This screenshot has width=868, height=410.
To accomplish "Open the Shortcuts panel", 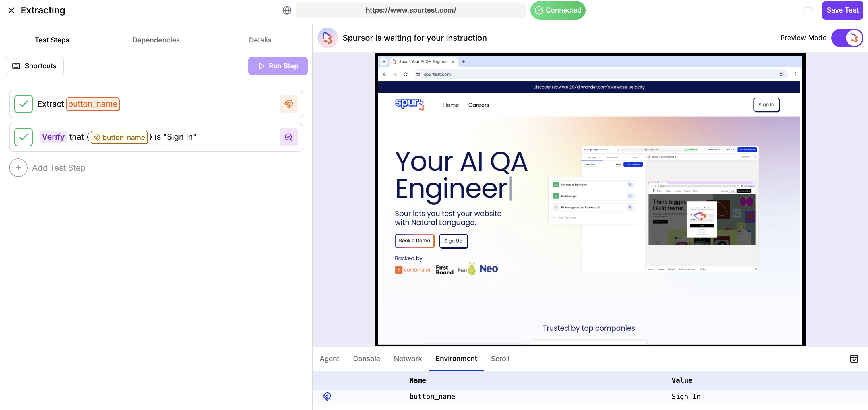I will pyautogui.click(x=34, y=66).
